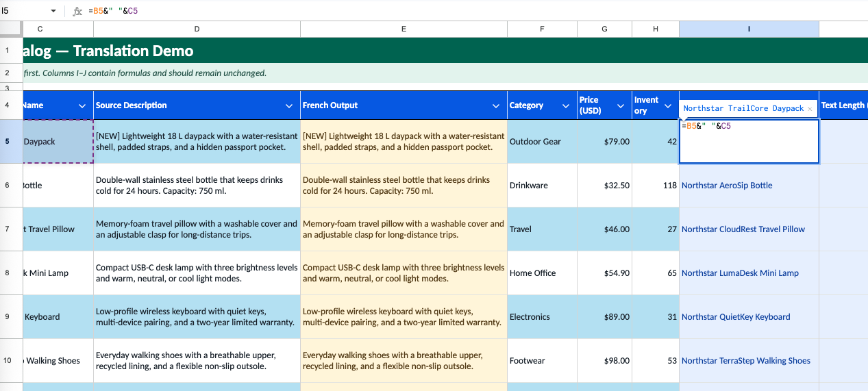The height and width of the screenshot is (391, 868).
Task: Select column D header
Action: 197,29
